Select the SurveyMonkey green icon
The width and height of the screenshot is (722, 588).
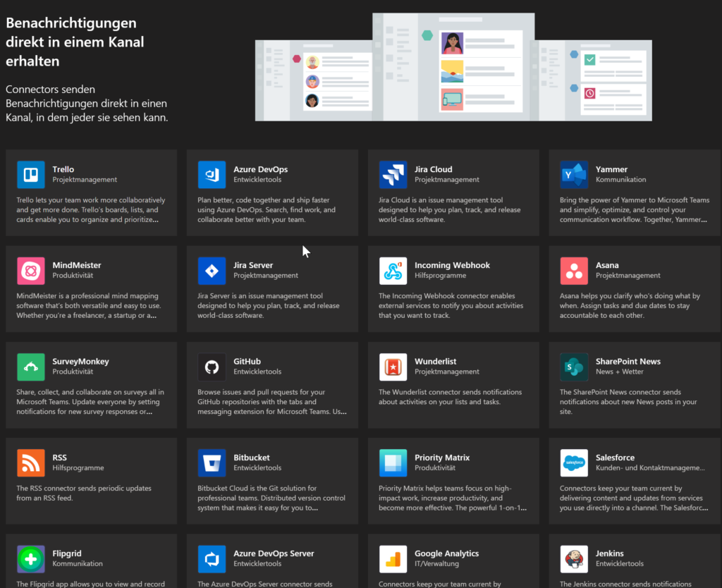click(31, 367)
